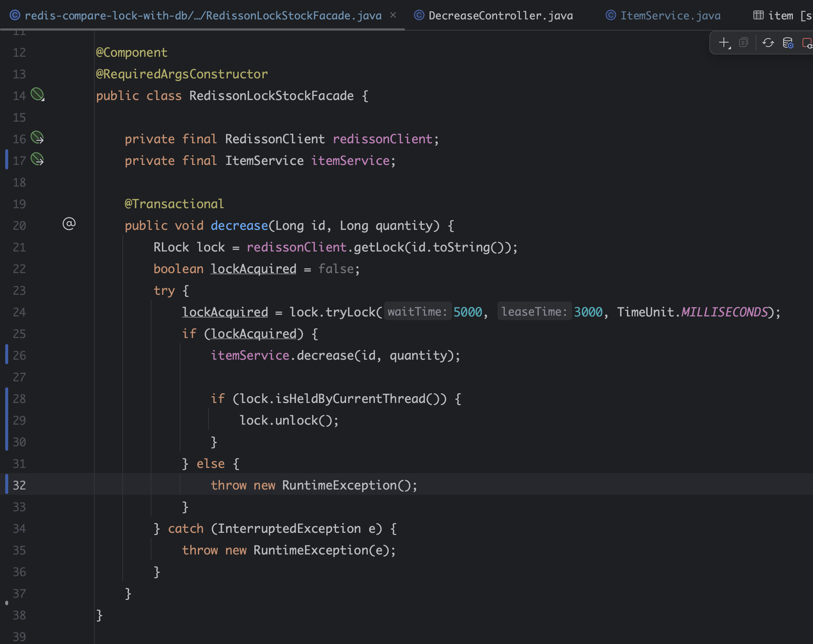This screenshot has width=813, height=644.
Task: Open Data Source Properties icon
Action: click(x=788, y=43)
